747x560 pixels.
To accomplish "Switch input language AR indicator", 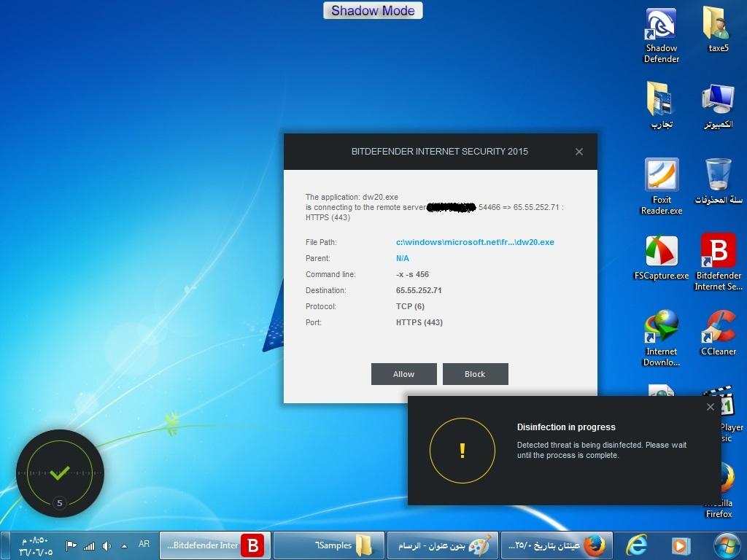I will tap(144, 544).
